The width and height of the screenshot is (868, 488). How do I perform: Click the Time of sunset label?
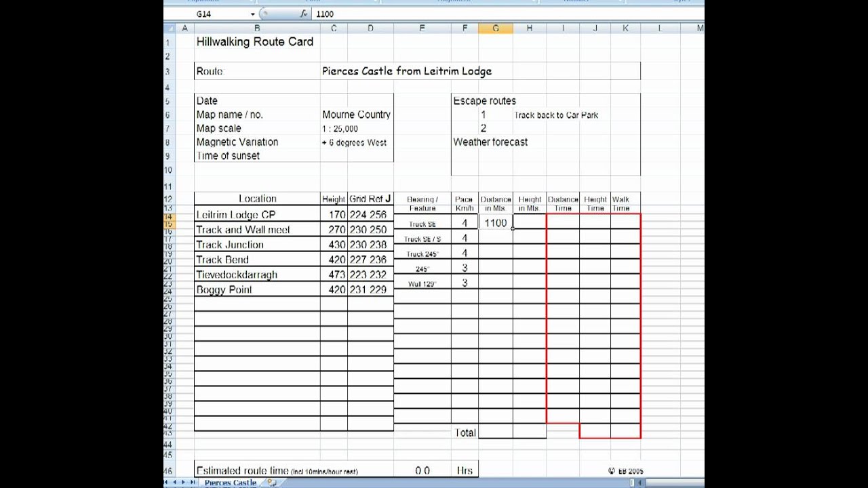[228, 156]
